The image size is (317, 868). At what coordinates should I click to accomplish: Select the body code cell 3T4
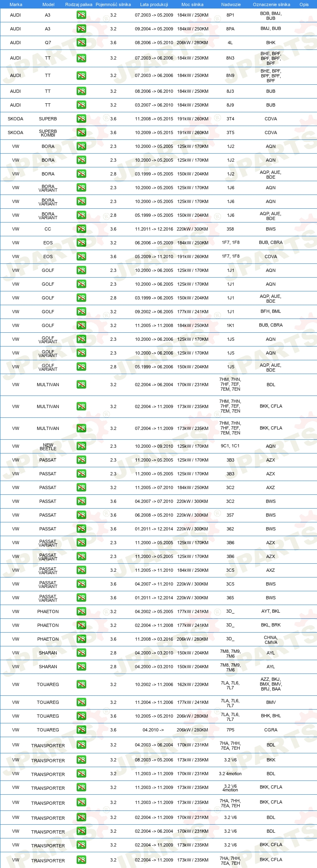coord(230,119)
